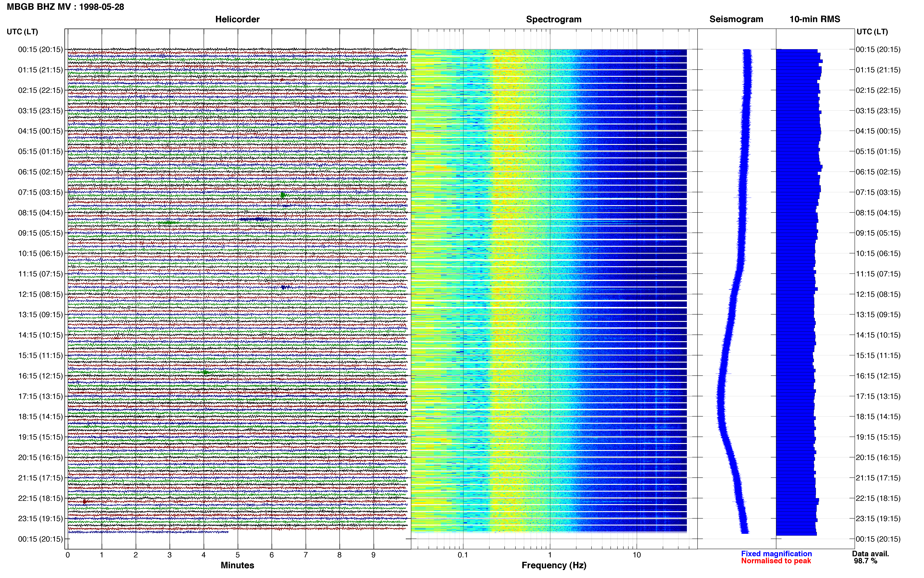Click the left time label 12:15 (08:15)
924x578 pixels.
tap(41, 294)
